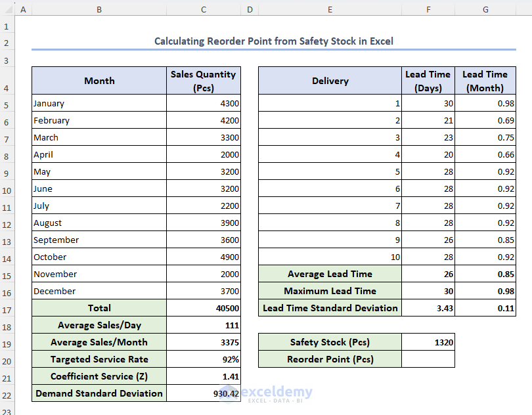
Task: Click July sales value 2200
Action: pyautogui.click(x=204, y=206)
